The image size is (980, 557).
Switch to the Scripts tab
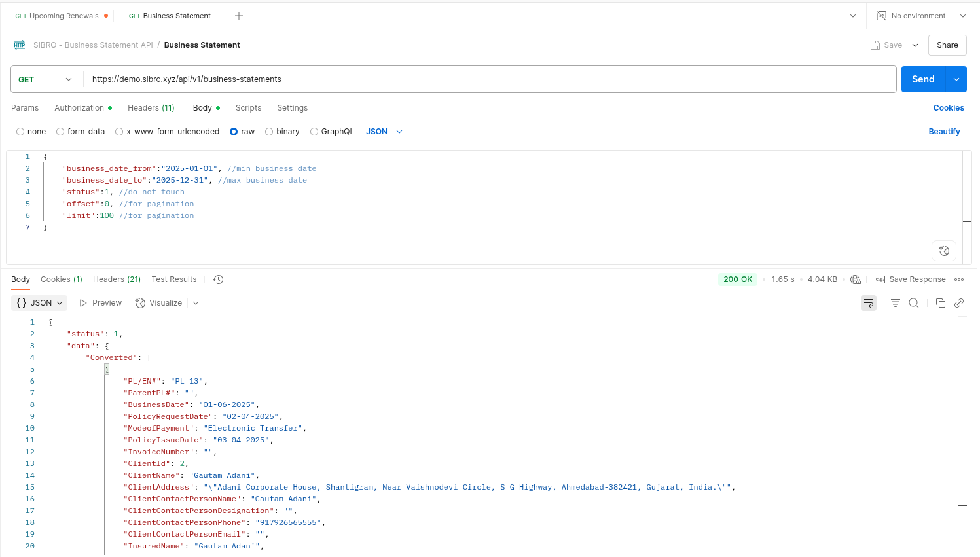tap(248, 108)
